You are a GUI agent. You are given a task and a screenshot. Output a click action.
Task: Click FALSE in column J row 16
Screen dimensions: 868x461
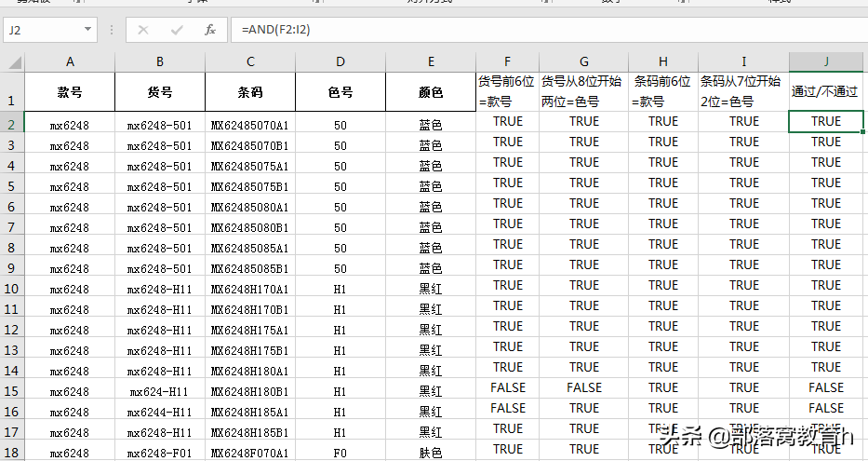pos(826,408)
